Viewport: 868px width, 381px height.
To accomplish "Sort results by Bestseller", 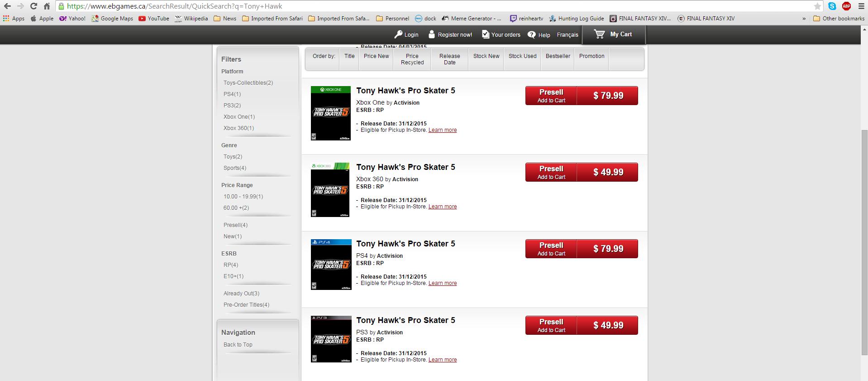I will [558, 56].
